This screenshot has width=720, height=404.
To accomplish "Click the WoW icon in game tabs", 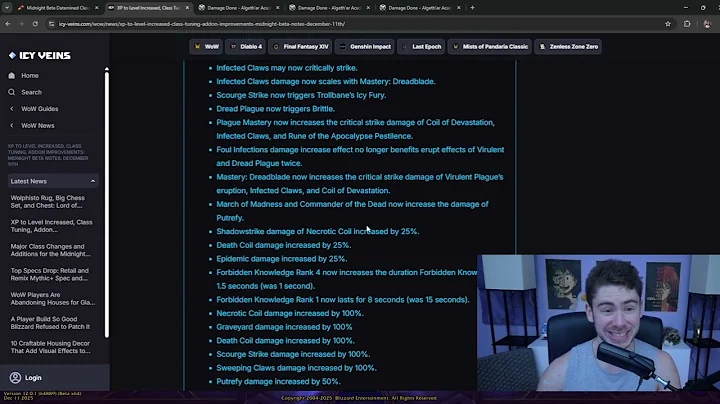I will coord(197,46).
